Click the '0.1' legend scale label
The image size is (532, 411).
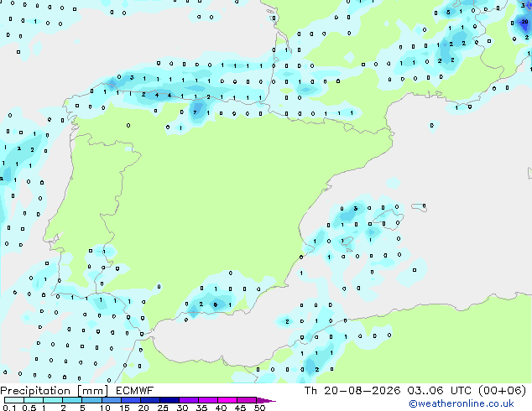(x=9, y=408)
